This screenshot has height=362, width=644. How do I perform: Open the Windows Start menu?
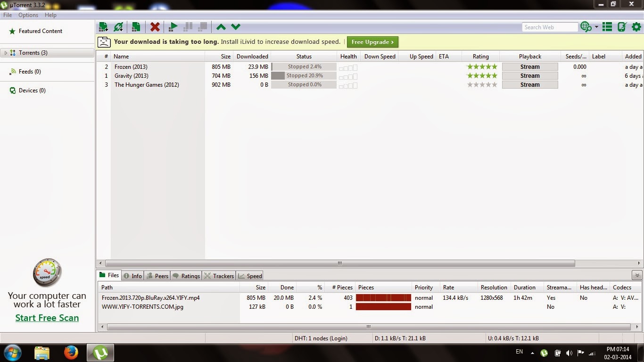pyautogui.click(x=12, y=353)
